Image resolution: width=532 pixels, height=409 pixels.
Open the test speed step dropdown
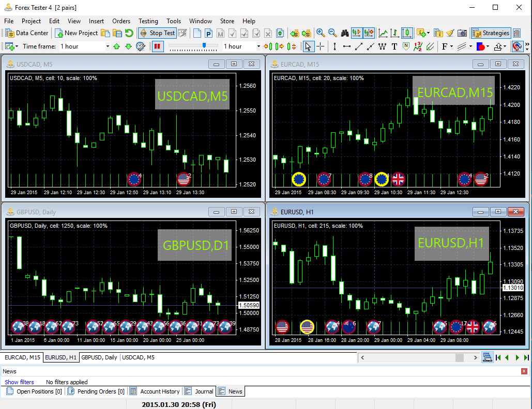pyautogui.click(x=259, y=46)
